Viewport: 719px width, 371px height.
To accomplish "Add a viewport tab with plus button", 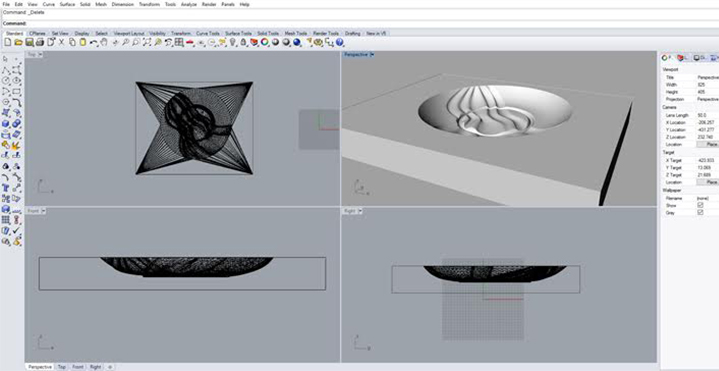I will tap(110, 367).
